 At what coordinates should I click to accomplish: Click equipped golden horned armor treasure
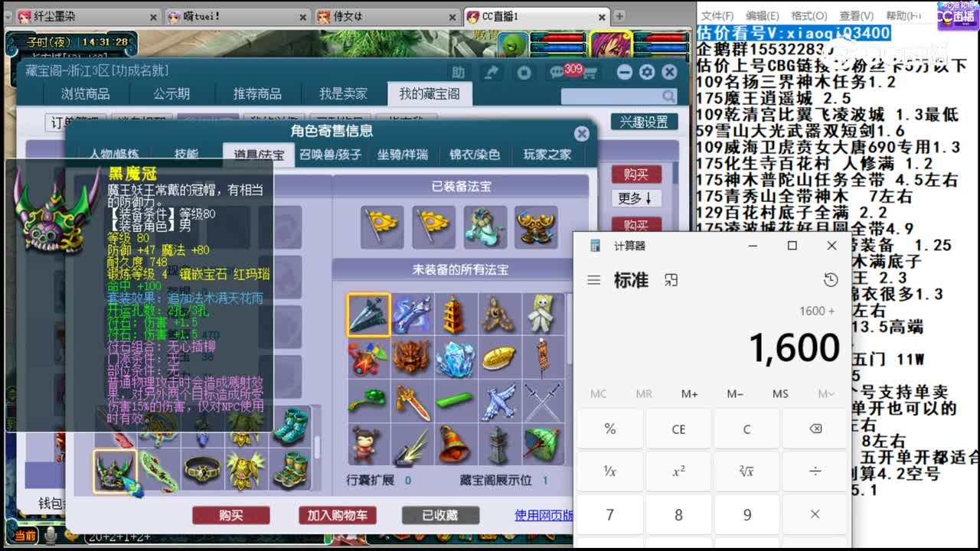(536, 227)
